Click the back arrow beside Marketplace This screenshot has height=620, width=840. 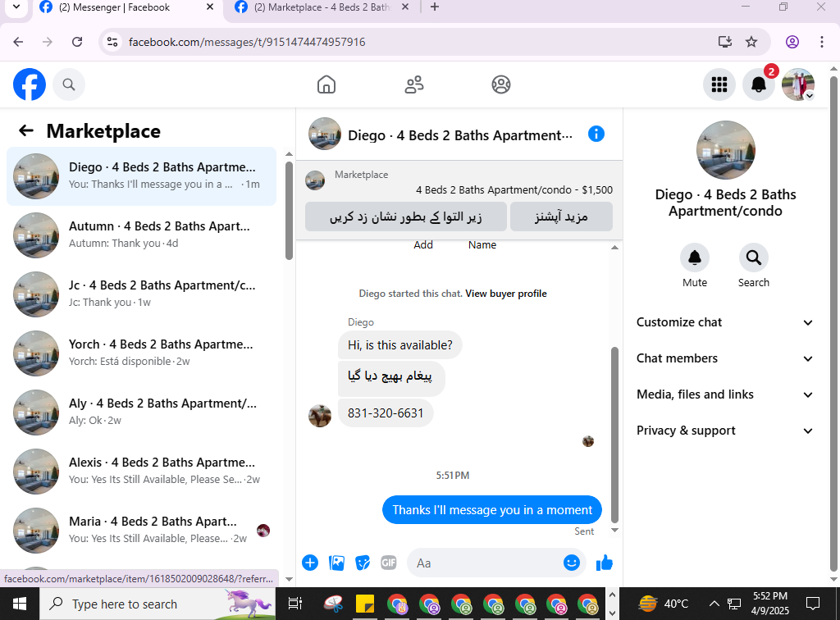(25, 130)
